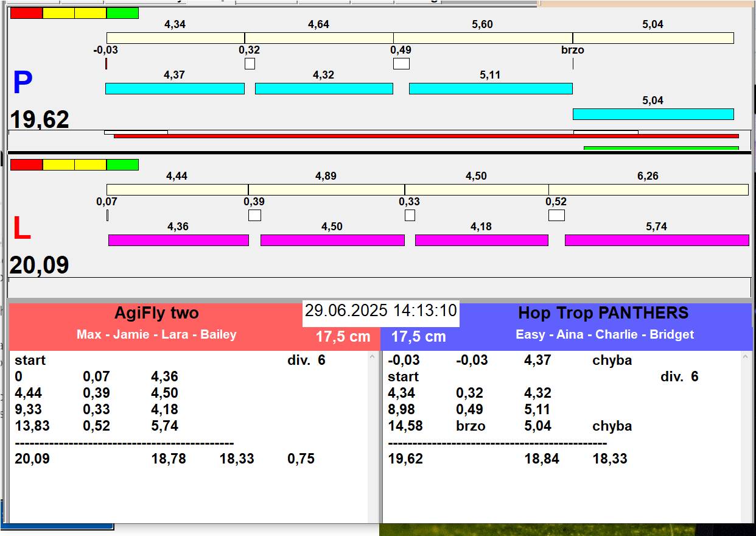Select the cyan 4,37 run bar
Image resolution: width=756 pixels, height=536 pixels.
point(175,89)
